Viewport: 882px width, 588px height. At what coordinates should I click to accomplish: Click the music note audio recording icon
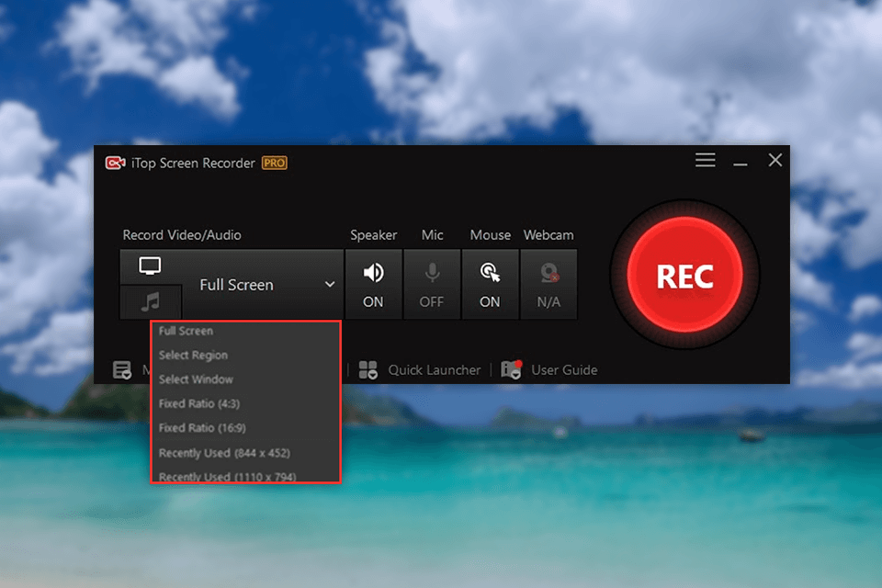coord(150,301)
